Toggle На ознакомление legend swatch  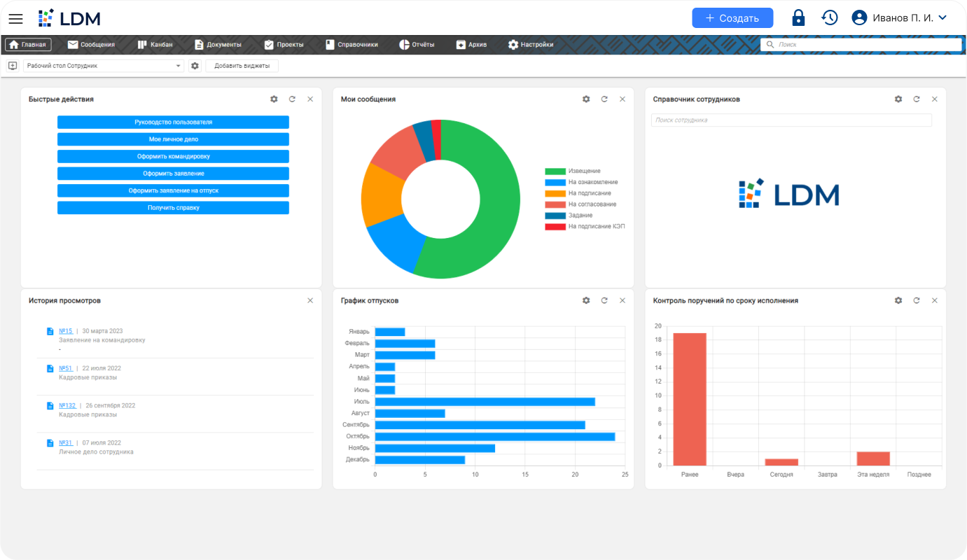pos(555,183)
